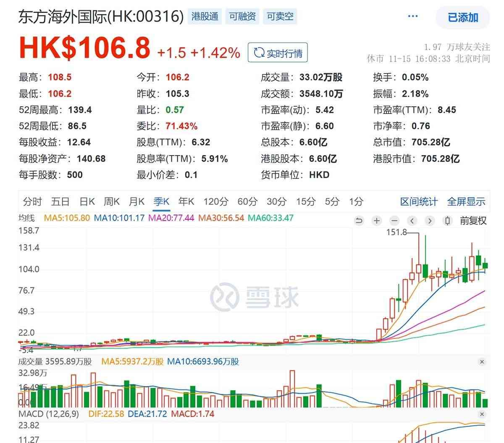This screenshot has width=504, height=443.
Task: Toggle the candlestick chart style icon
Action: tap(447, 221)
